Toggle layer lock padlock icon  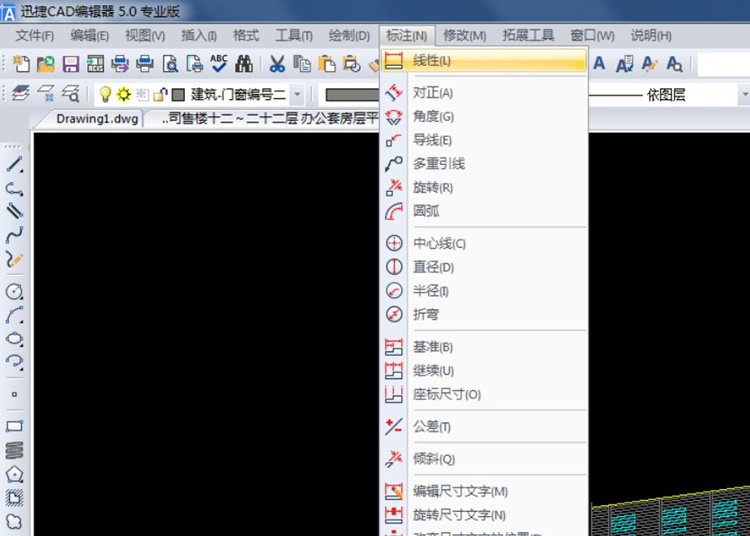[x=160, y=95]
